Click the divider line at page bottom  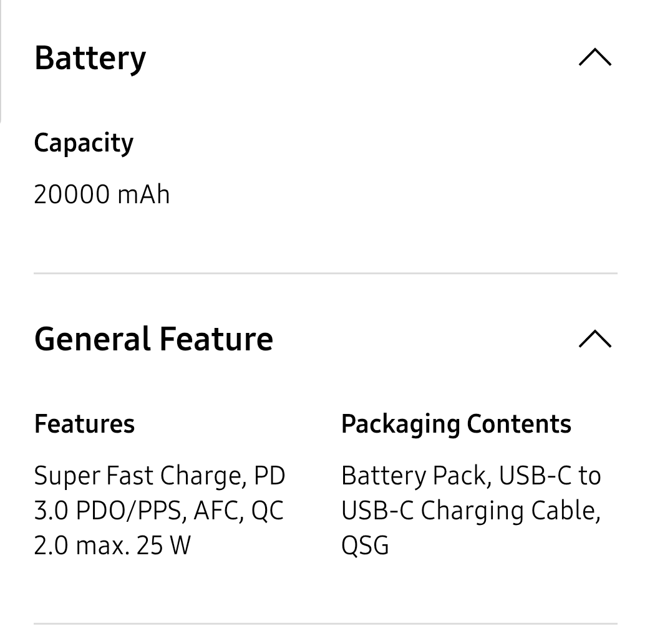pyautogui.click(x=326, y=620)
